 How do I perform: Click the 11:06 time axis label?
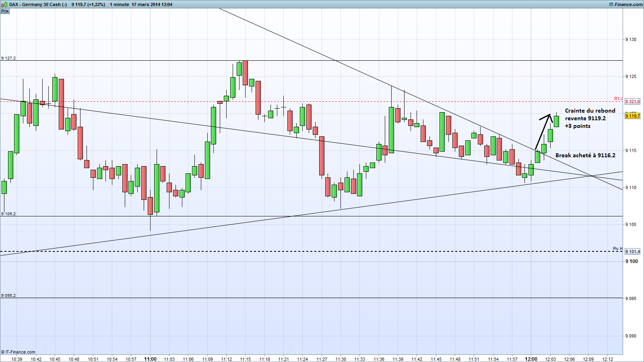pos(188,359)
